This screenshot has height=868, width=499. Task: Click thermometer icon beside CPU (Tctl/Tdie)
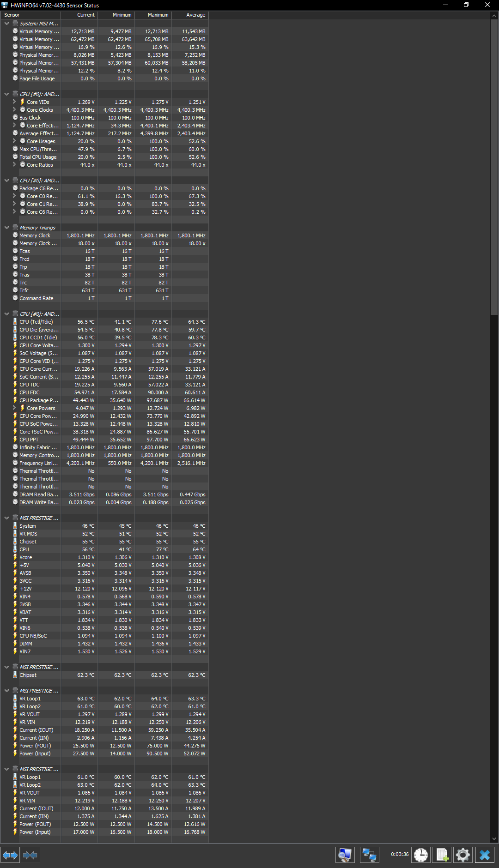(15, 322)
